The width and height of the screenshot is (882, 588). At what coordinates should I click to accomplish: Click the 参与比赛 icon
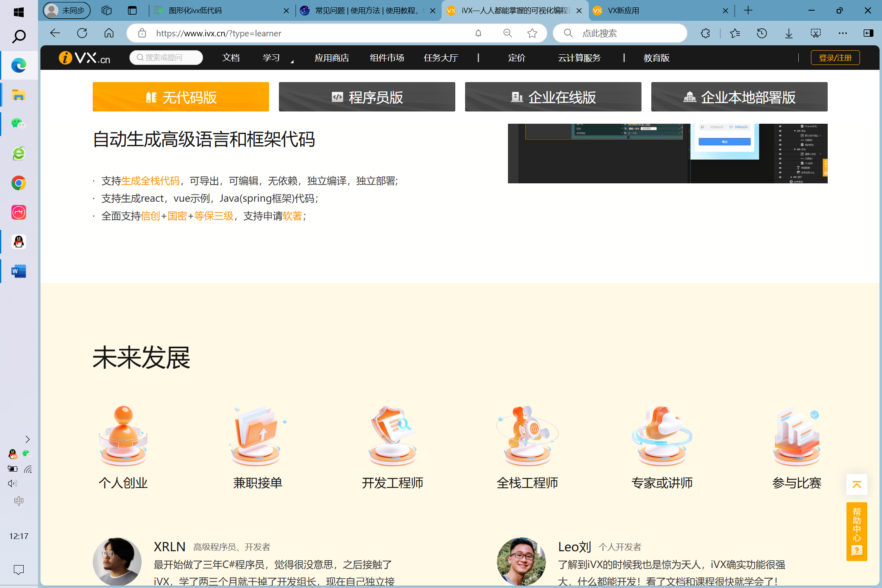tap(797, 436)
